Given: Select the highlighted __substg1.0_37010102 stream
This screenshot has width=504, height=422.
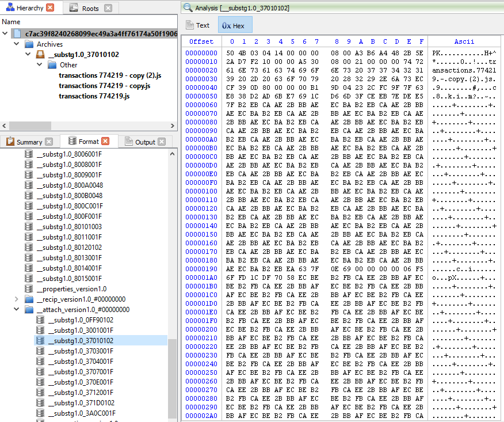Looking at the screenshot, I should (101, 340).
